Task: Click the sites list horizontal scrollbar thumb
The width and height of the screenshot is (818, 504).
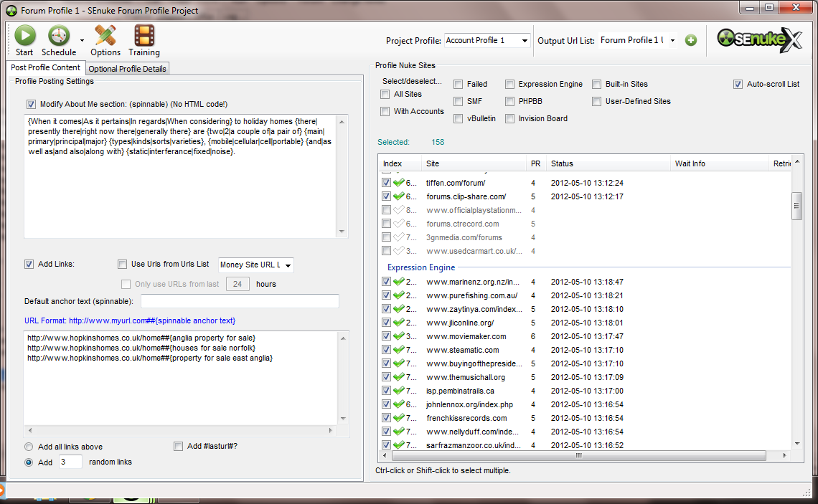Action: click(x=578, y=455)
